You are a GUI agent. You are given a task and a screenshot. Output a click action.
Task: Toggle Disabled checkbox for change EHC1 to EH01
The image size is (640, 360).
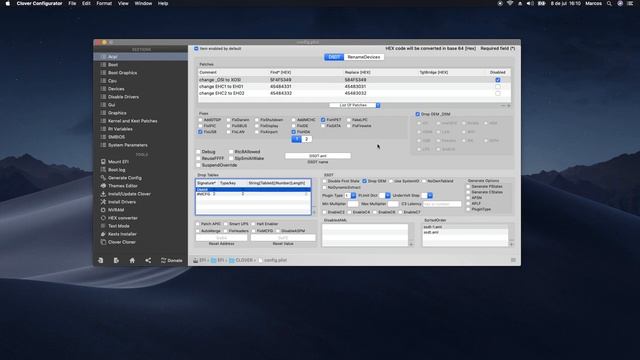tap(498, 87)
